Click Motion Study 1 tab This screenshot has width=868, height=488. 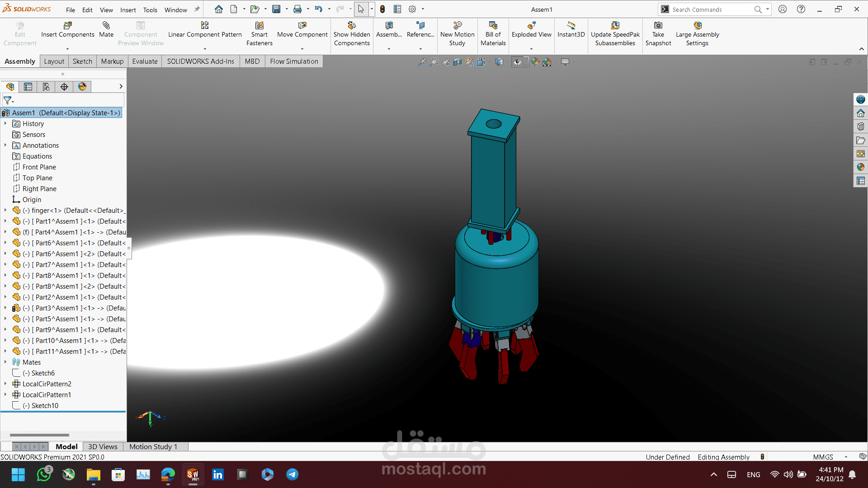click(153, 446)
